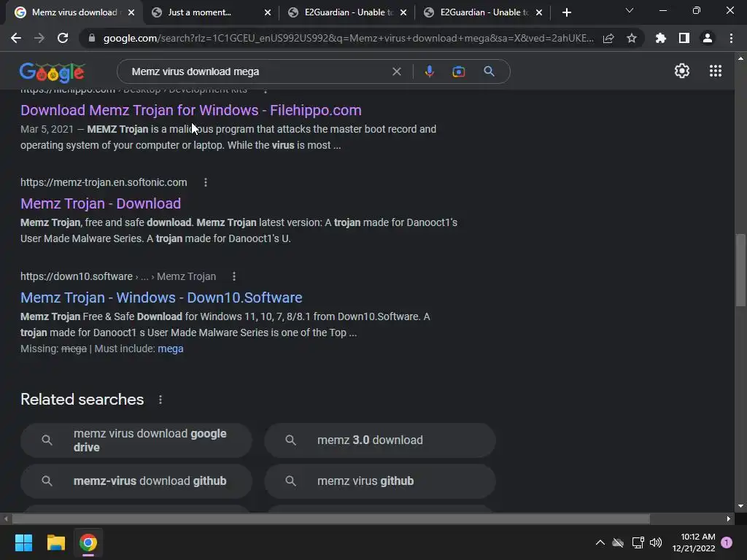Start voice search microphone
The height and width of the screenshot is (560, 747).
click(429, 71)
